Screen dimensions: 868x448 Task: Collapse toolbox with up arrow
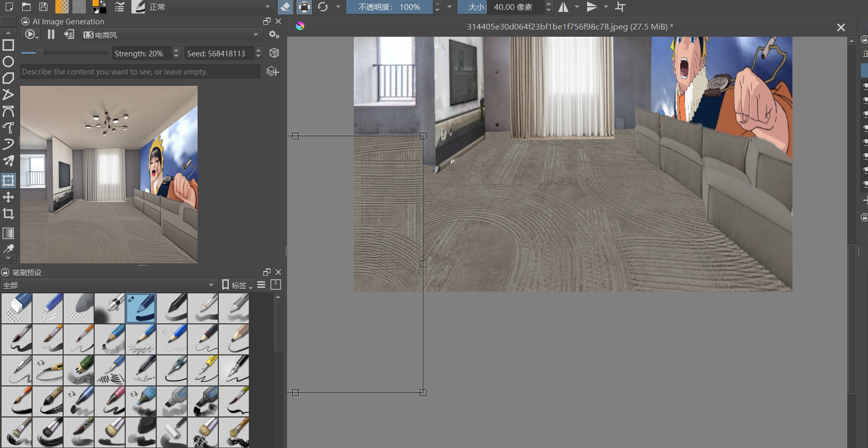pyautogui.click(x=8, y=33)
